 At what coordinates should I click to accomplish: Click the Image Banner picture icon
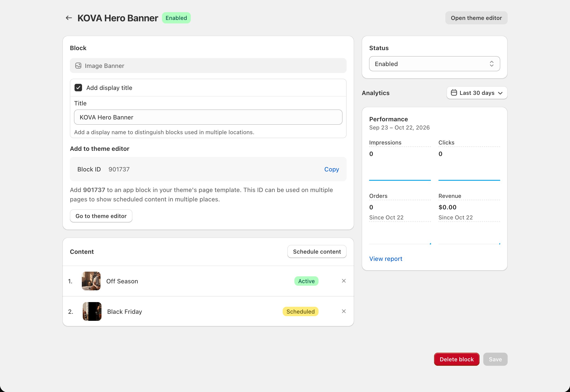(78, 66)
